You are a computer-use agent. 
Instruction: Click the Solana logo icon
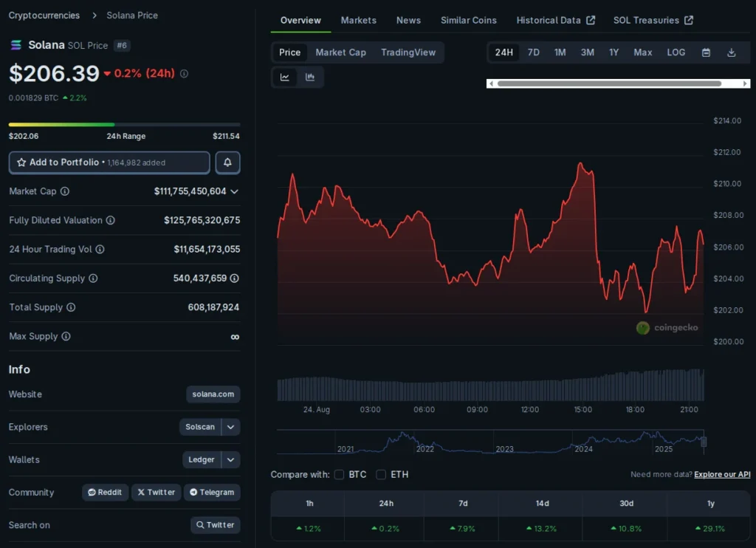[x=16, y=45]
